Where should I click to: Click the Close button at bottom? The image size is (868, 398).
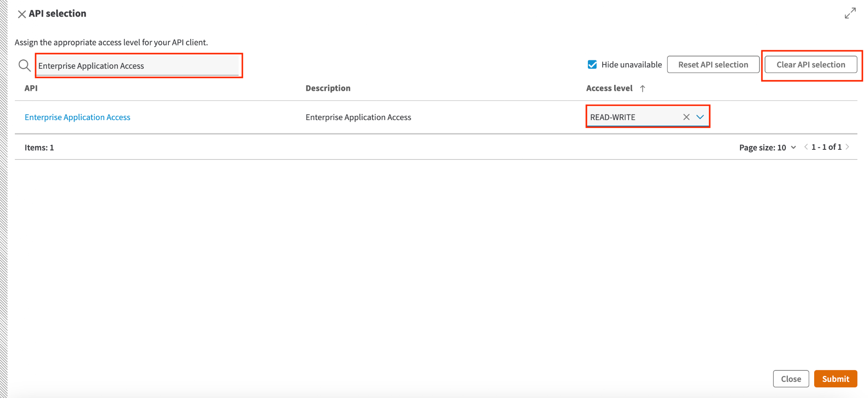(791, 378)
